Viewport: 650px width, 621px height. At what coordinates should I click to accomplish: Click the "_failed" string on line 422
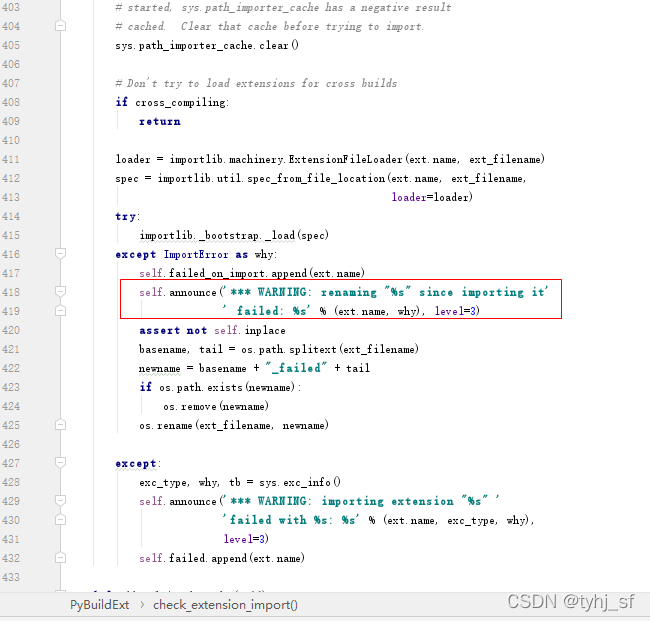coord(296,368)
